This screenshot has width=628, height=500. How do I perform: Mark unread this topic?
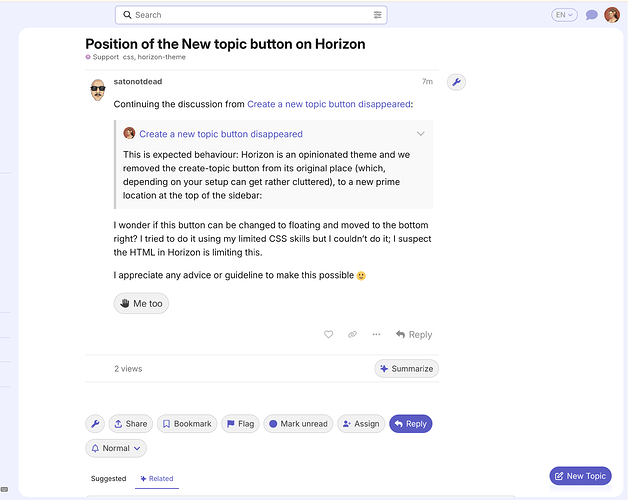coord(298,423)
